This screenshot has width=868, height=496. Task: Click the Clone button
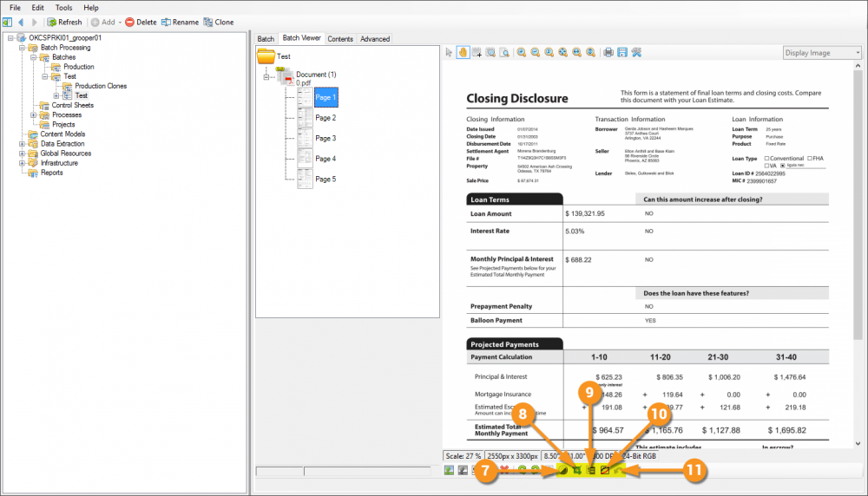pos(219,23)
